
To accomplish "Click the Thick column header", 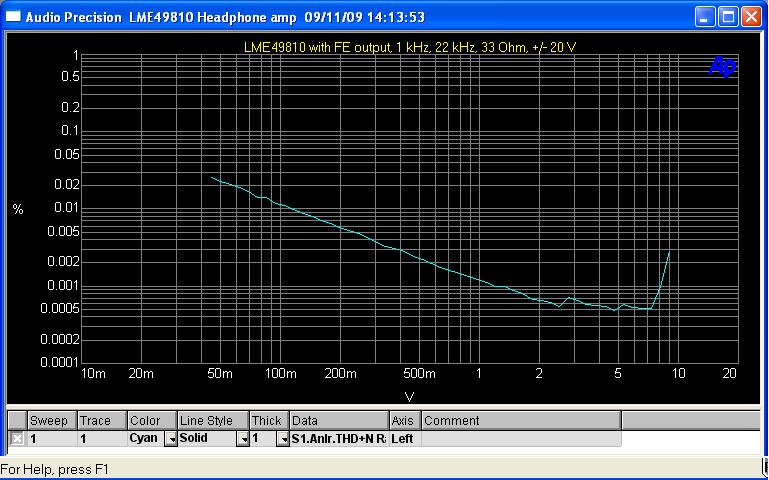I will [270, 421].
